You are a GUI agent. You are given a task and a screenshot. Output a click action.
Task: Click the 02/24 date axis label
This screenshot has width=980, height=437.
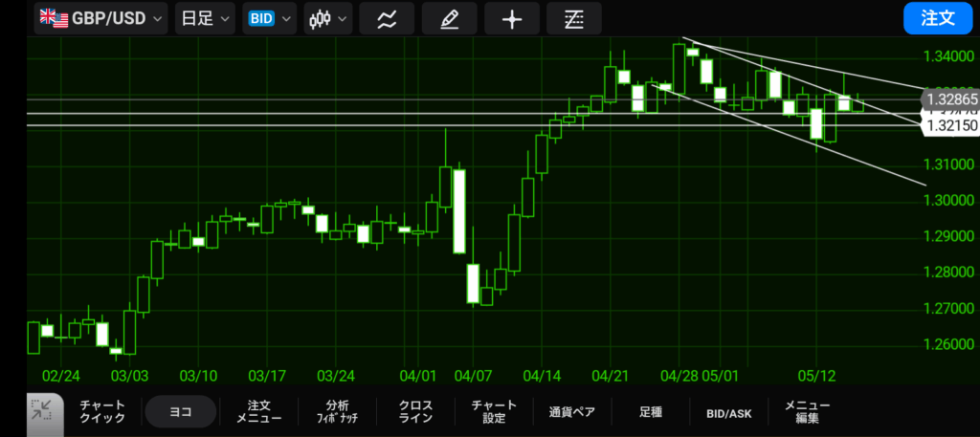[x=61, y=377]
